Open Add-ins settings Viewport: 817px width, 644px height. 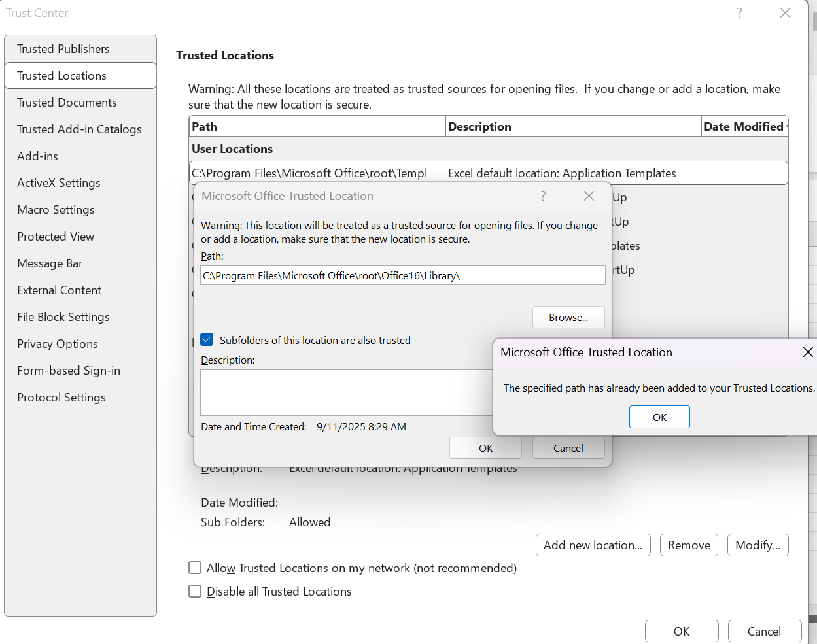tap(80, 156)
